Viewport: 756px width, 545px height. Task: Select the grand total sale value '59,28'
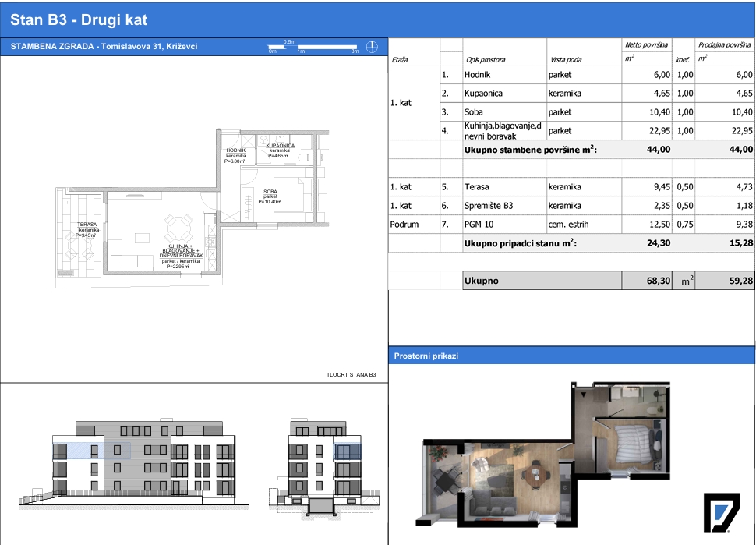(x=740, y=281)
